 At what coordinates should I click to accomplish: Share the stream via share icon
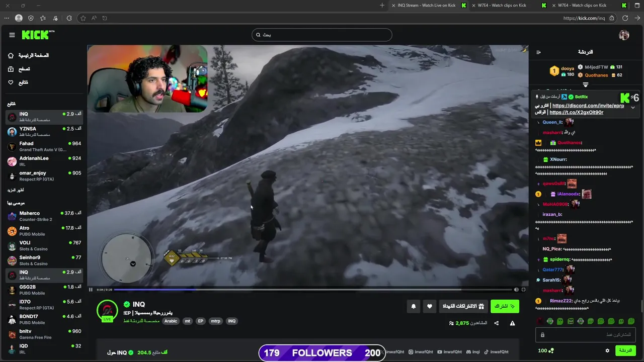[496, 323]
